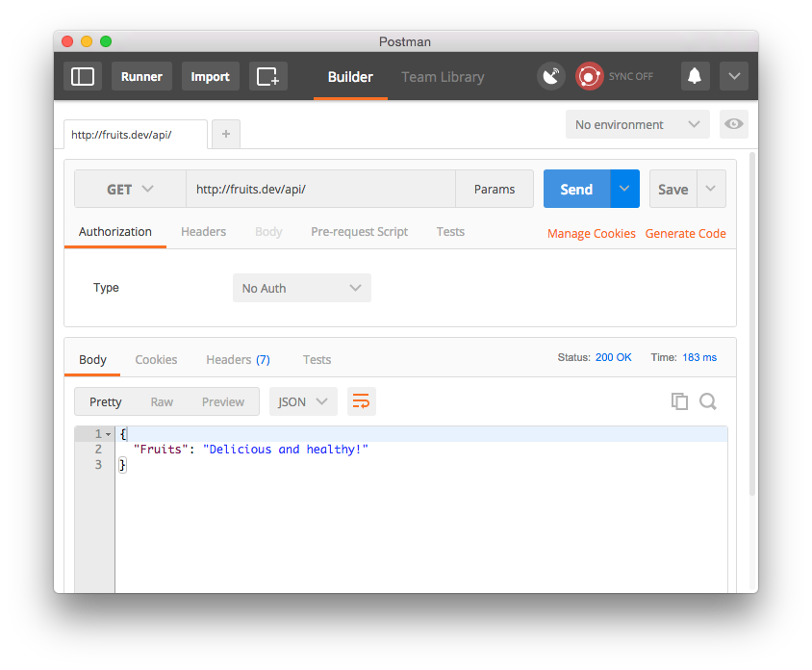This screenshot has height=670, width=812.
Task: Show environment quick look with eye icon
Action: 733,124
